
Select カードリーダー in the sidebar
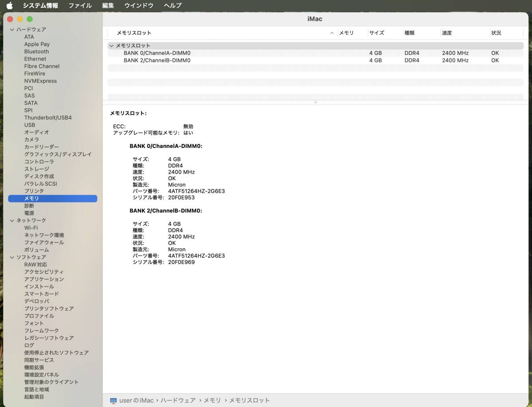point(41,147)
